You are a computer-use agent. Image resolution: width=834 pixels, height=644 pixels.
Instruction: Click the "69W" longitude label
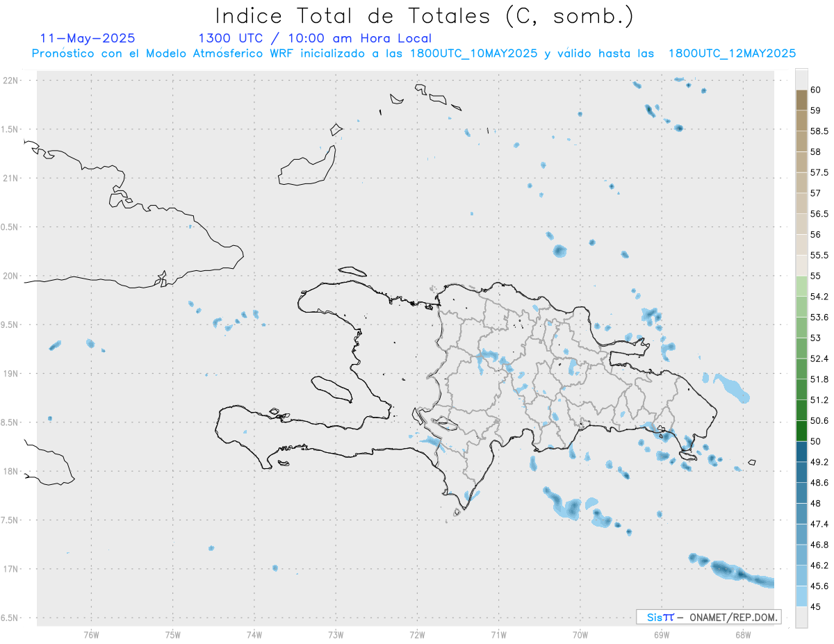661,634
